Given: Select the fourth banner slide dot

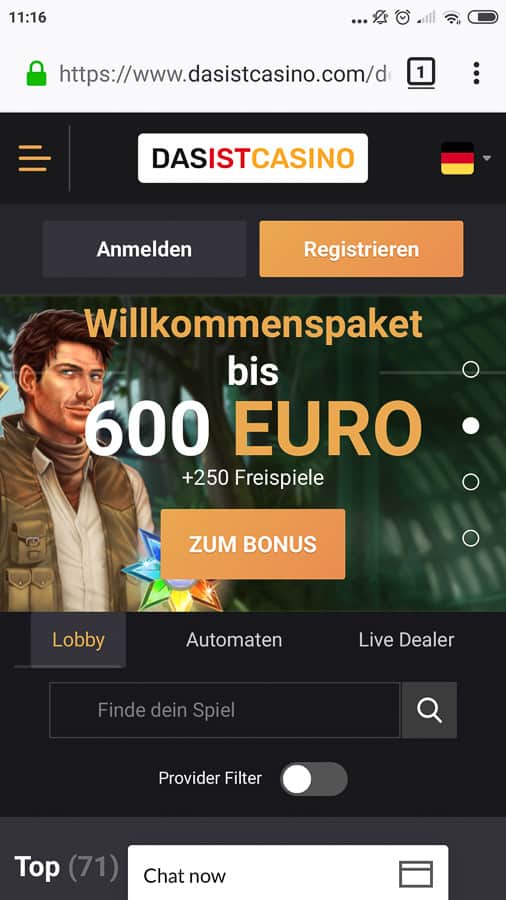Looking at the screenshot, I should (470, 538).
